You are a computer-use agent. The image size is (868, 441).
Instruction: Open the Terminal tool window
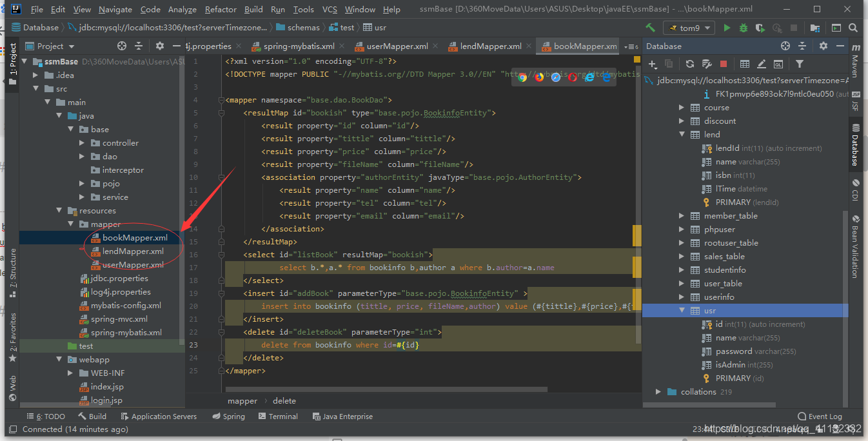(x=277, y=416)
